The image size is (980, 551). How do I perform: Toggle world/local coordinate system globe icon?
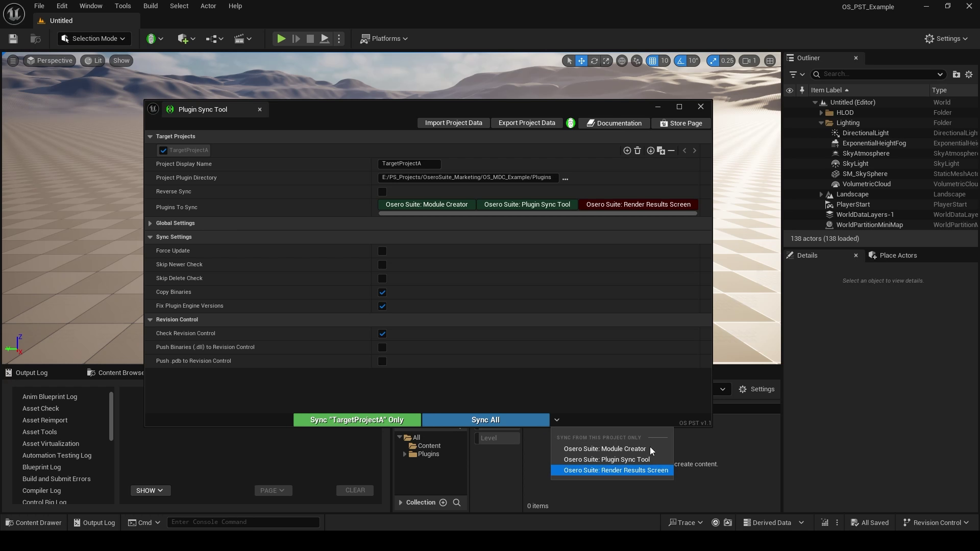point(622,61)
